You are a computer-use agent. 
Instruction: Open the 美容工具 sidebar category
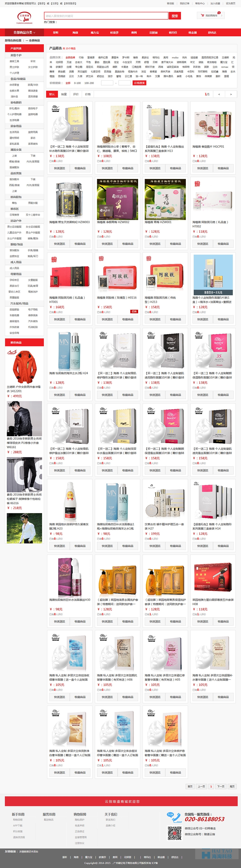click(14, 61)
